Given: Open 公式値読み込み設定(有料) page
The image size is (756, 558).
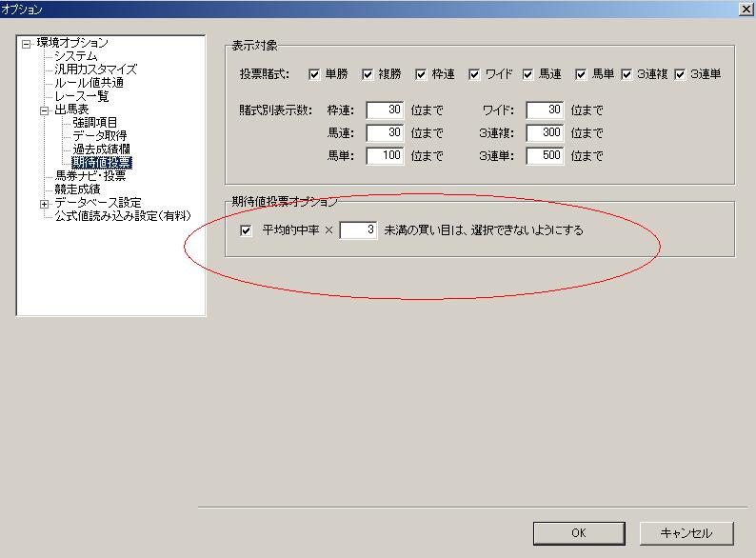Looking at the screenshot, I should (123, 215).
